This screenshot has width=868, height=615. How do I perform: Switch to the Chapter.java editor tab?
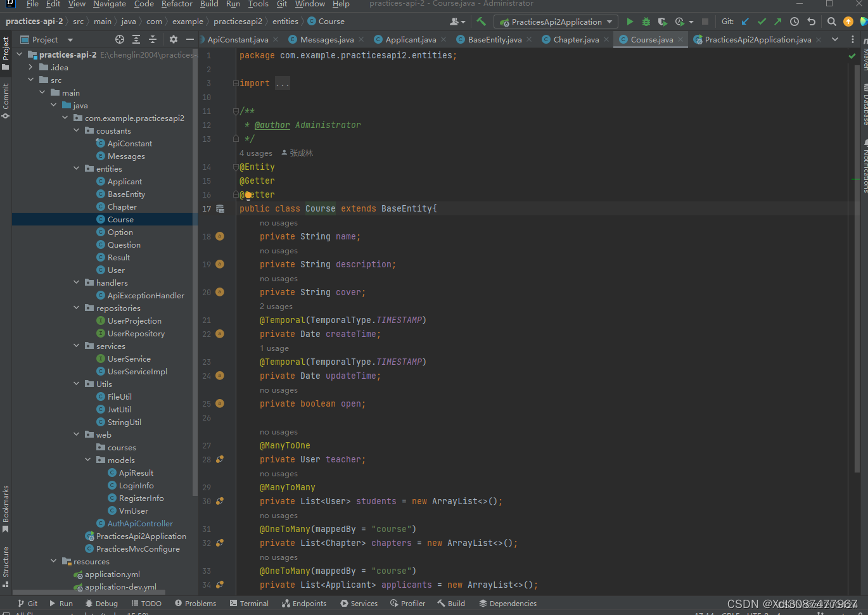coord(576,39)
